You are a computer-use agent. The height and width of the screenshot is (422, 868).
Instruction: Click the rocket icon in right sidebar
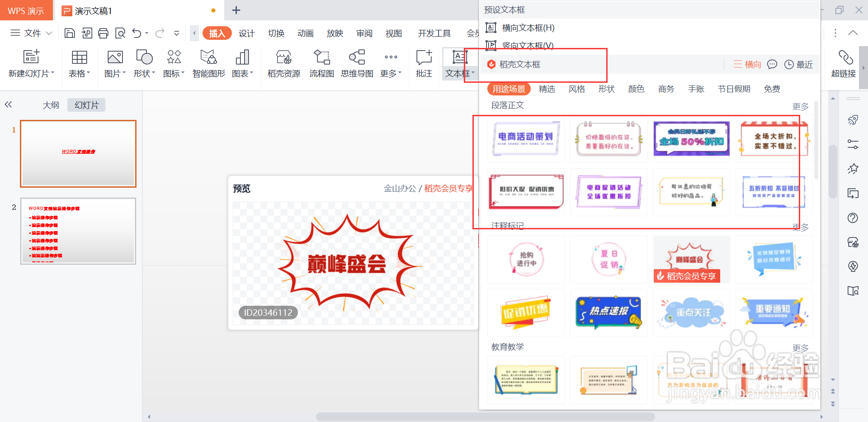tap(853, 120)
